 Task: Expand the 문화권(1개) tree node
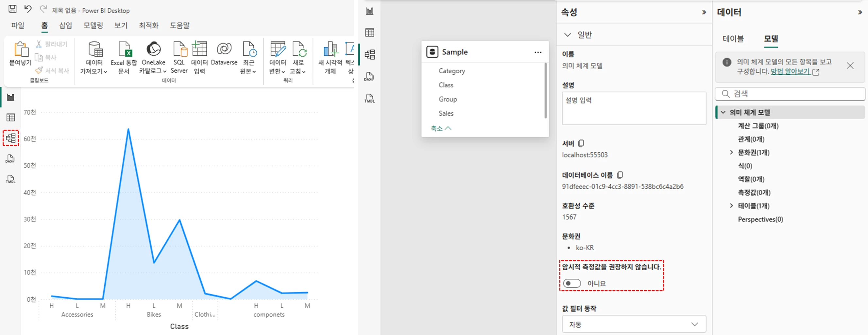731,152
